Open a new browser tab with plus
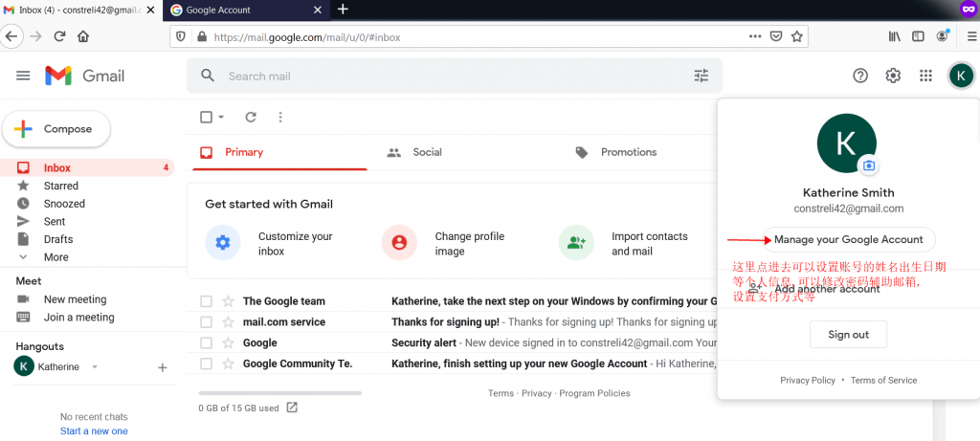 [343, 10]
